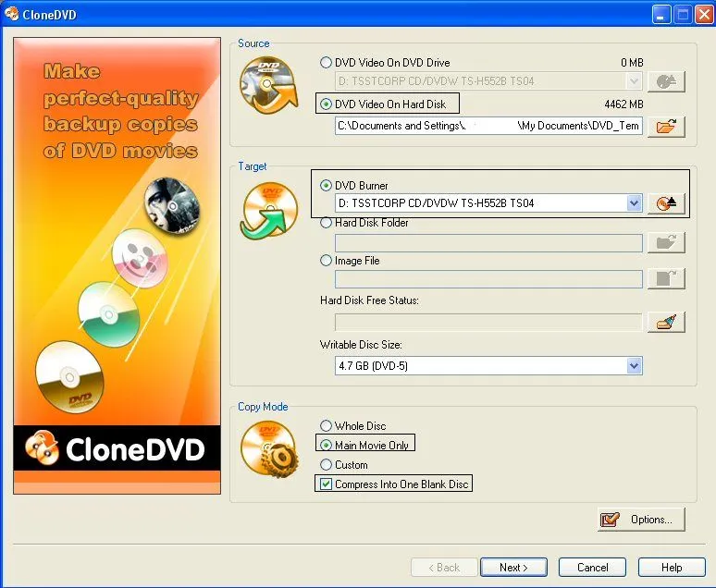Uncheck Compress Into One Blank Disc

coord(326,484)
